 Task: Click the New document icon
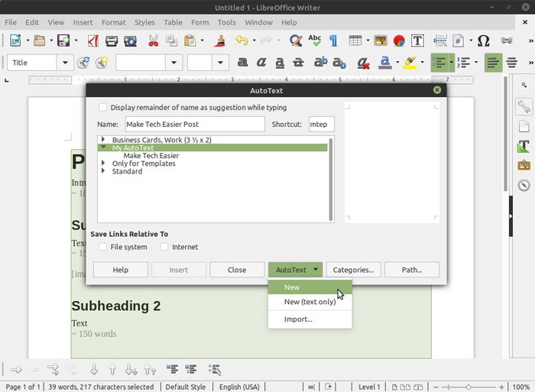15,40
